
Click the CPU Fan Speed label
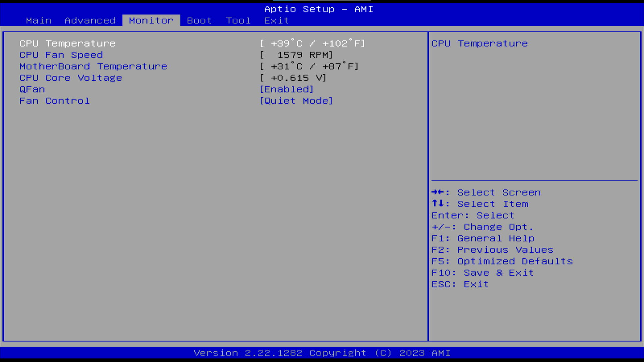tap(61, 55)
